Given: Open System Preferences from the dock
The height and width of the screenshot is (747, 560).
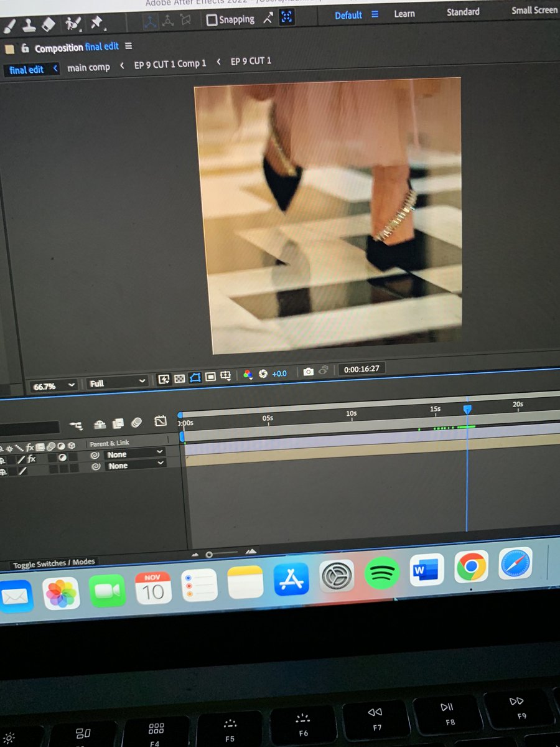Looking at the screenshot, I should click(x=337, y=576).
